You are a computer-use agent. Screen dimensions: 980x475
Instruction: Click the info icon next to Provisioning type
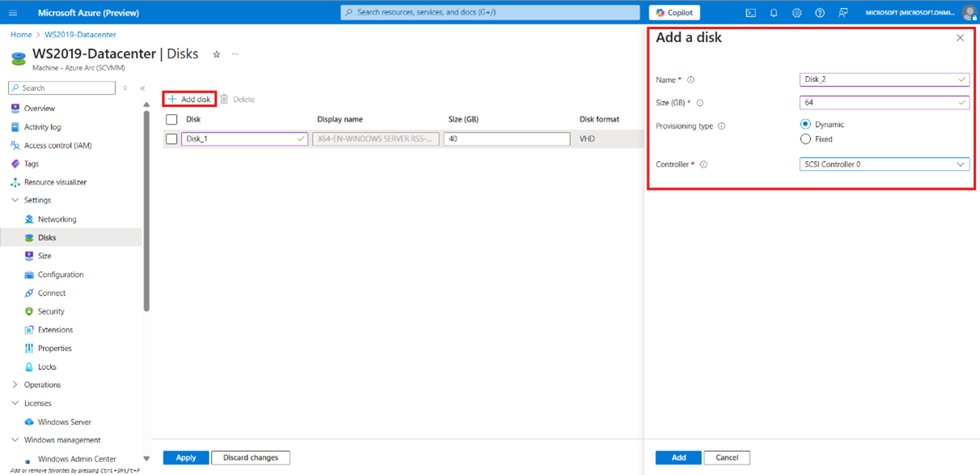click(721, 126)
